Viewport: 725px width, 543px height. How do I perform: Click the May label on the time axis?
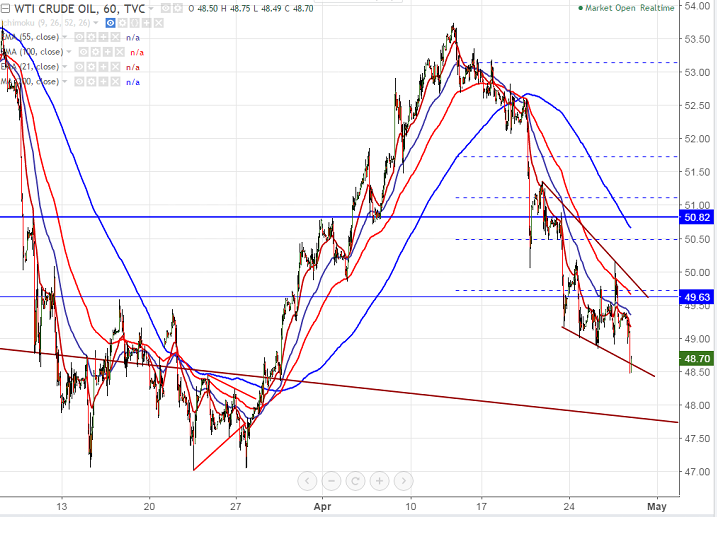657,506
